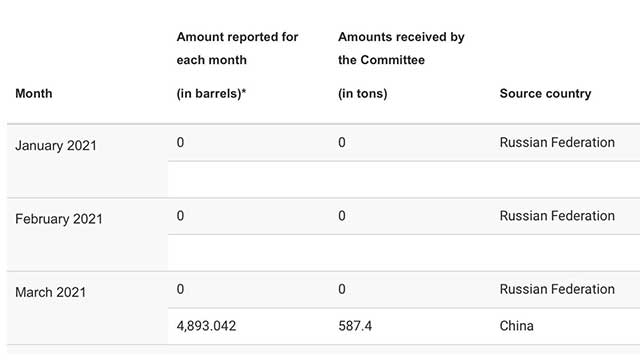Click the 4,893.042 barrels value
Viewport: 640px width, 360px height.
coord(206,326)
